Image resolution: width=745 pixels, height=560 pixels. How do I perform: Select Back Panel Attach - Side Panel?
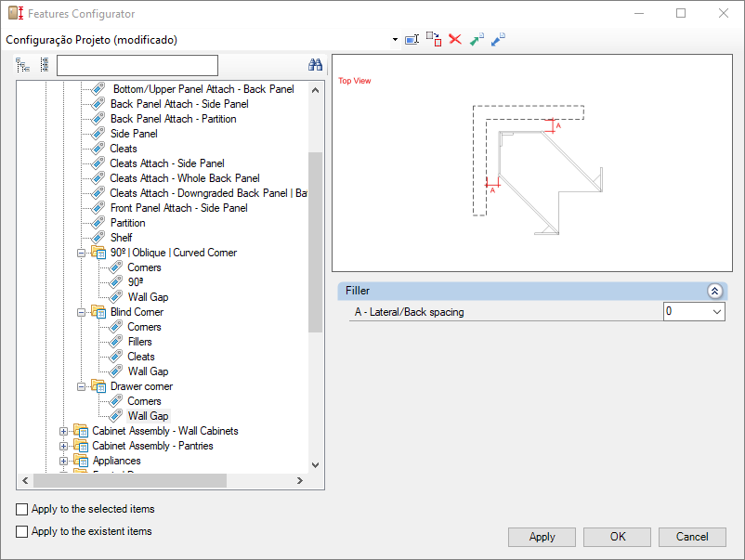coord(179,104)
